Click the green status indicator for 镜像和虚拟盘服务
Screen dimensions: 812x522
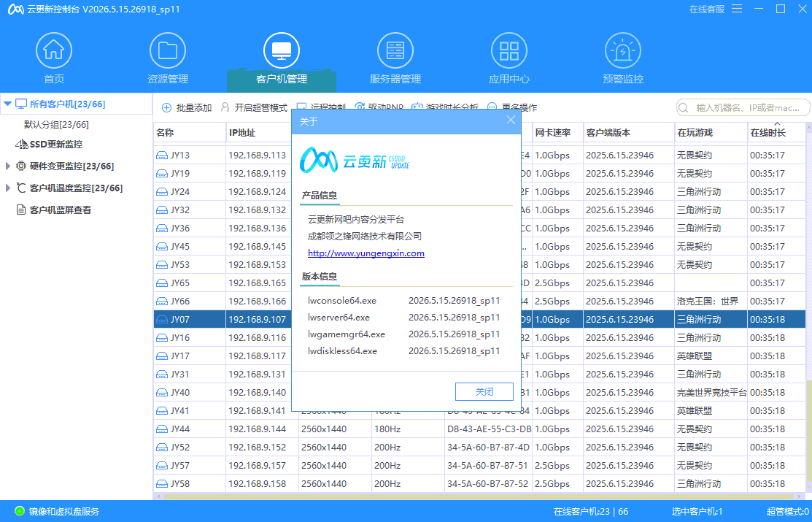pos(20,511)
